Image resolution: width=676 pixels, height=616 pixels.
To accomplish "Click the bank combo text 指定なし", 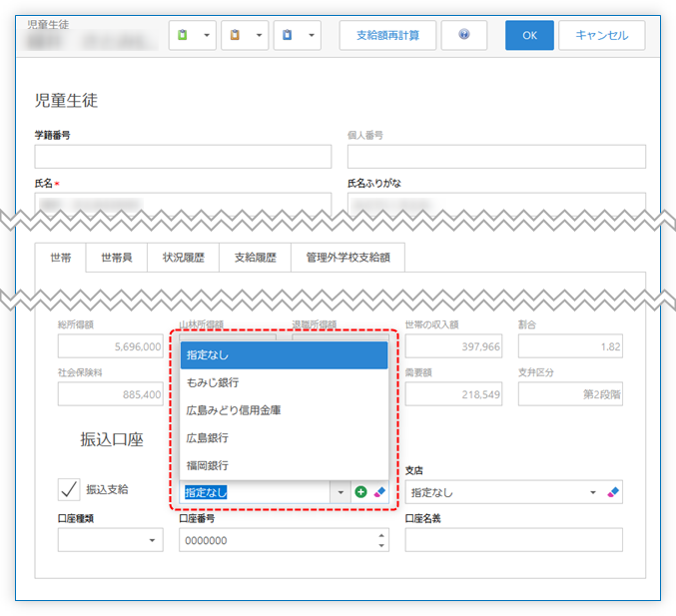I will (206, 492).
